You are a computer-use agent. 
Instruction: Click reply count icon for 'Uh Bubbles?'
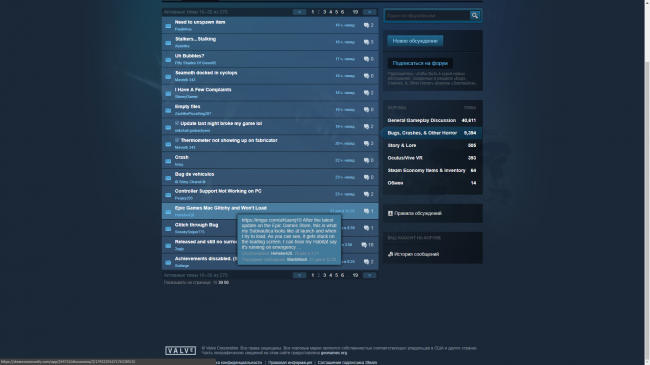366,59
